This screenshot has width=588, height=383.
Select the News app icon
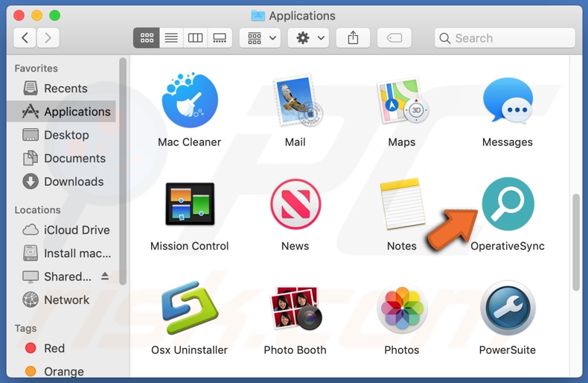pos(295,204)
